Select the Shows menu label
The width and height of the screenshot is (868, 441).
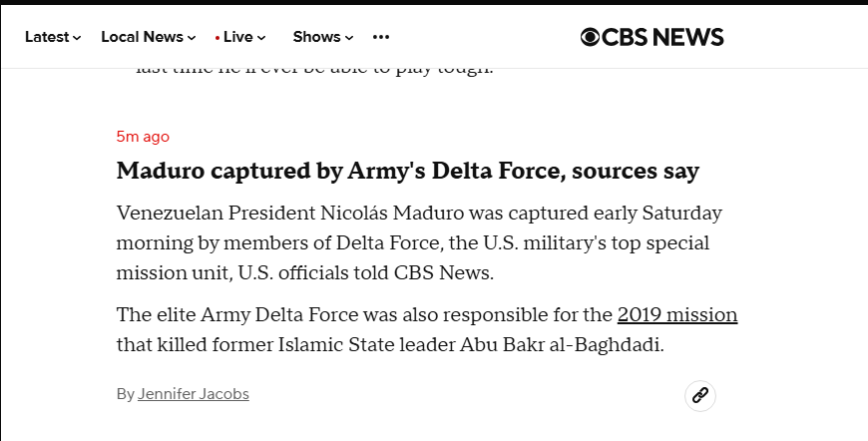(316, 37)
